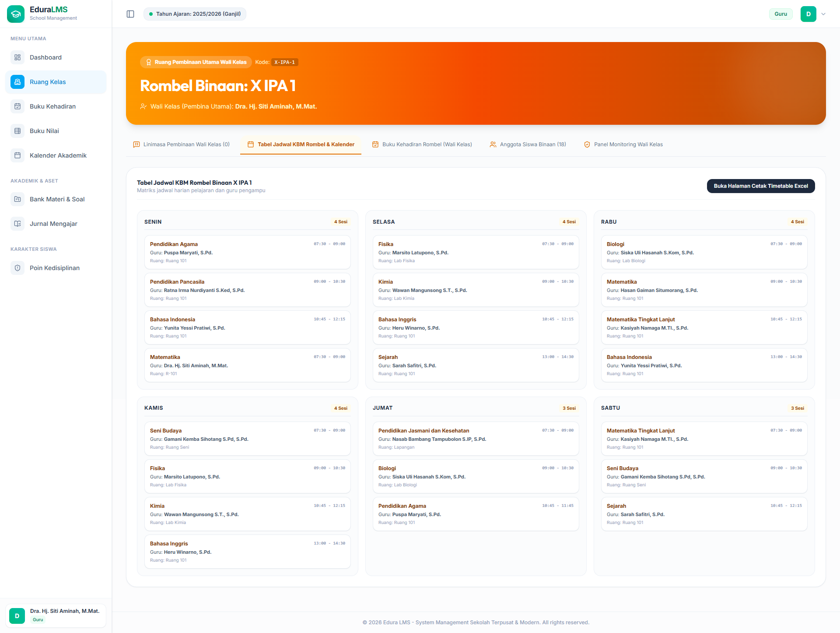Viewport: 840px width, 633px height.
Task: Click the Jurnal Mengajar book icon
Action: point(17,224)
